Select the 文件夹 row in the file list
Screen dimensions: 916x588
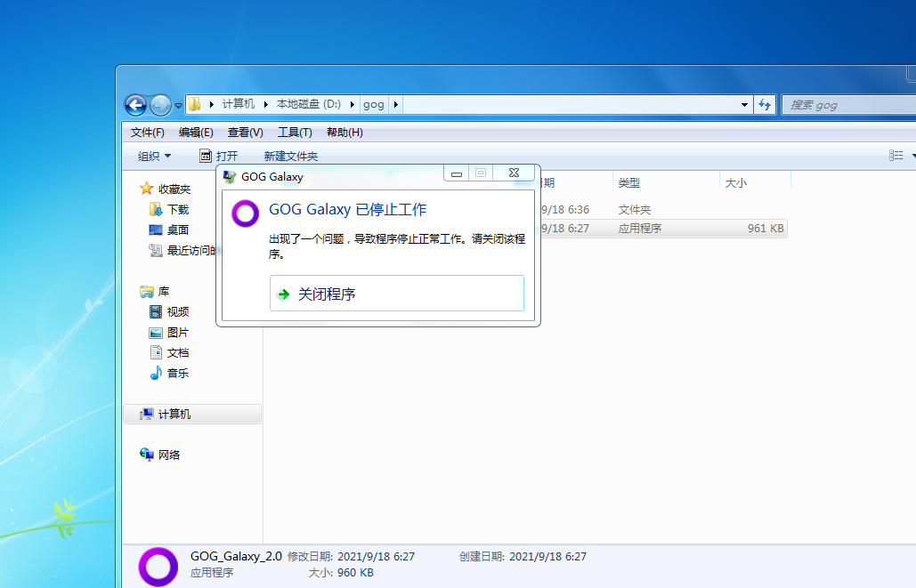click(x=663, y=209)
